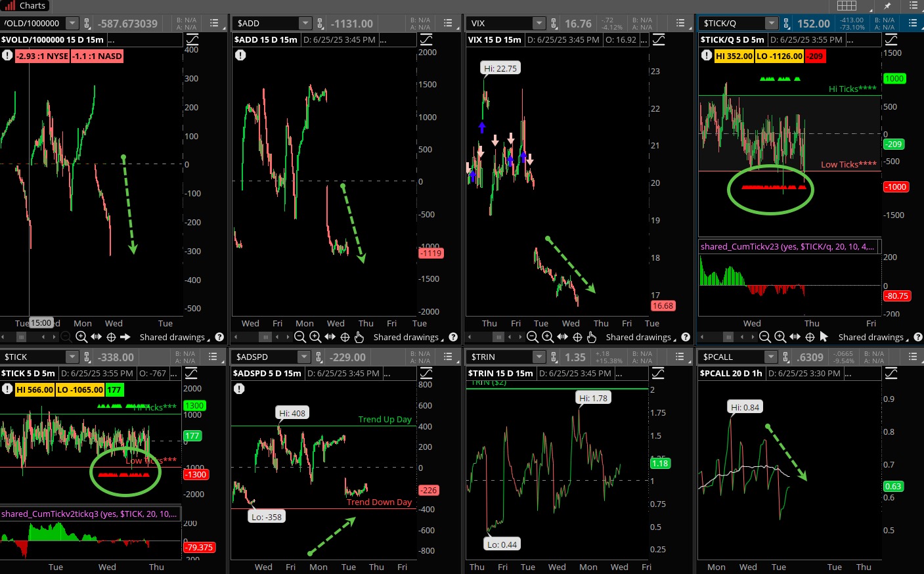924x574 pixels.
Task: Zoom in on the $VOLD chart
Action: [x=81, y=337]
